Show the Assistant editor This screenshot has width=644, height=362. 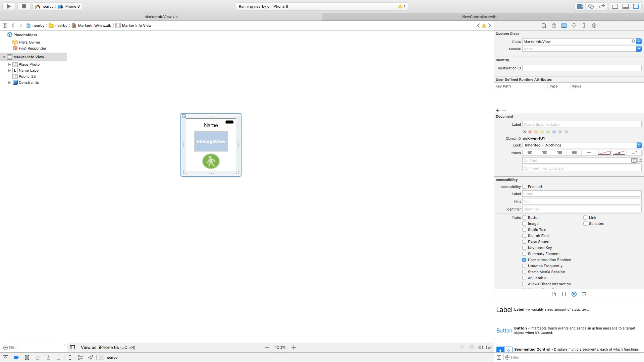591,6
